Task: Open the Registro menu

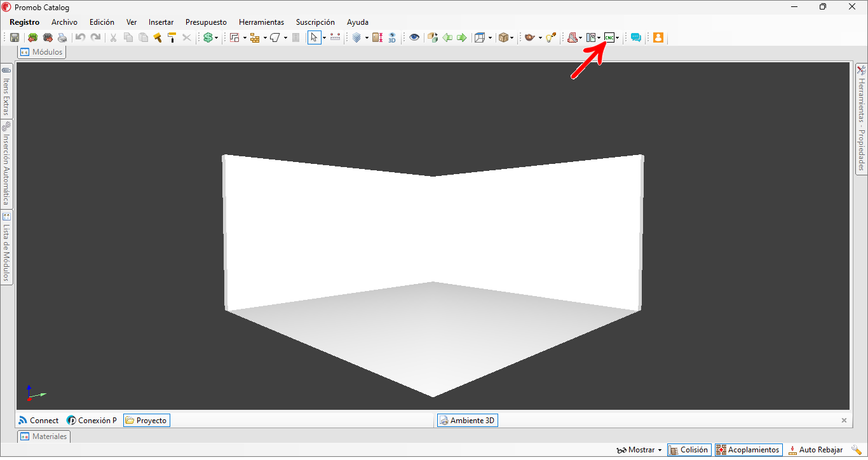Action: click(x=24, y=22)
